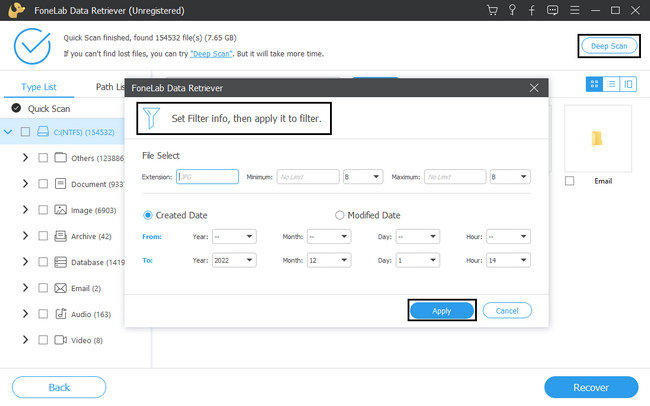This screenshot has height=406, width=650.
Task: Expand the Email category
Action: (25, 288)
